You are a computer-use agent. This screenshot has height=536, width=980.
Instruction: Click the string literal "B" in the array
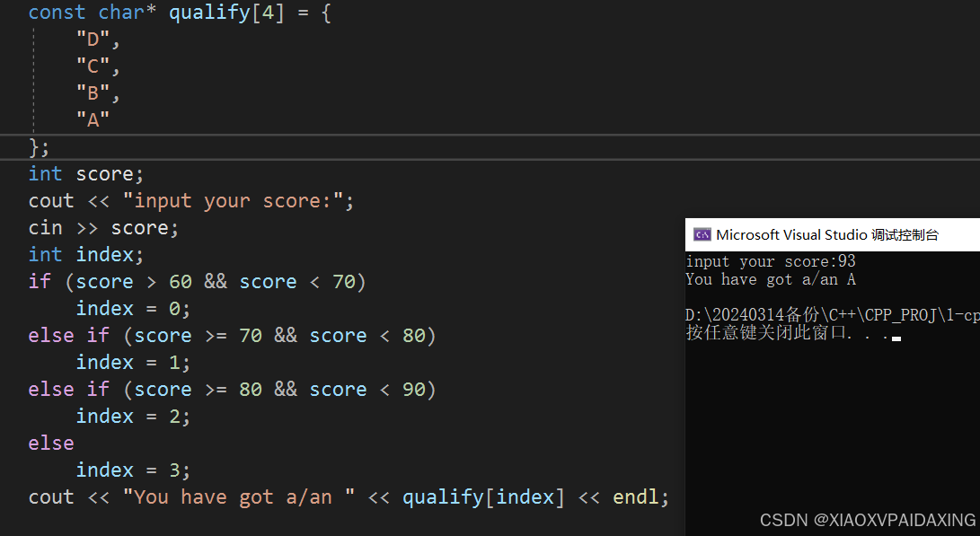point(93,93)
